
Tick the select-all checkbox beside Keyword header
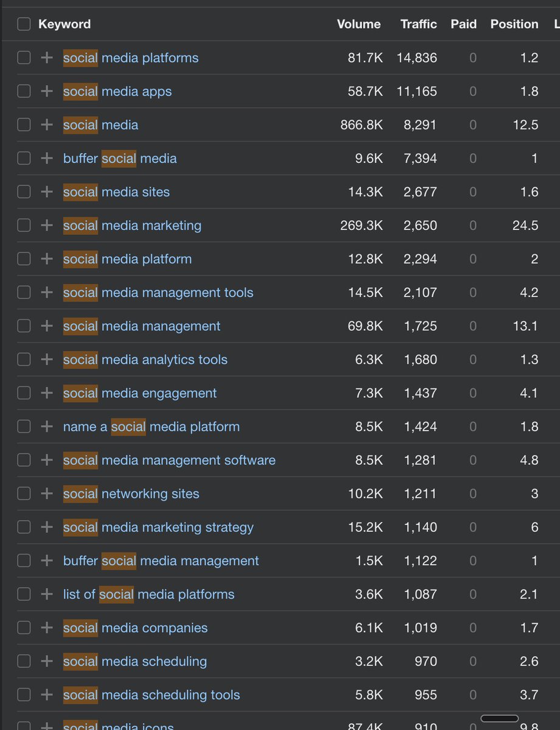pyautogui.click(x=24, y=24)
